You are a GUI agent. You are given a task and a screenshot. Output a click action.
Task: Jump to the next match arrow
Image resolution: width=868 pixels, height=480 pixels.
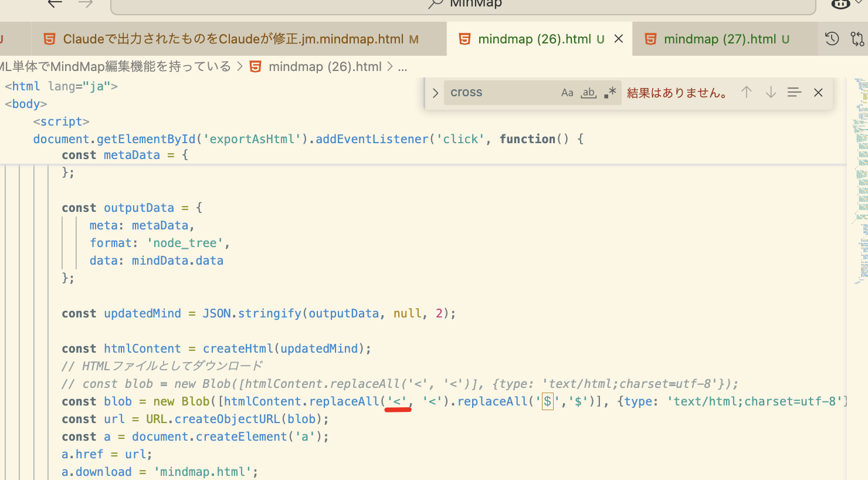(771, 92)
